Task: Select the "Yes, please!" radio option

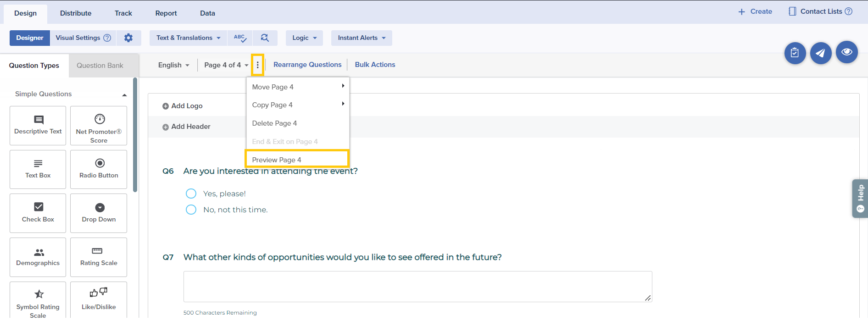Action: 191,194
